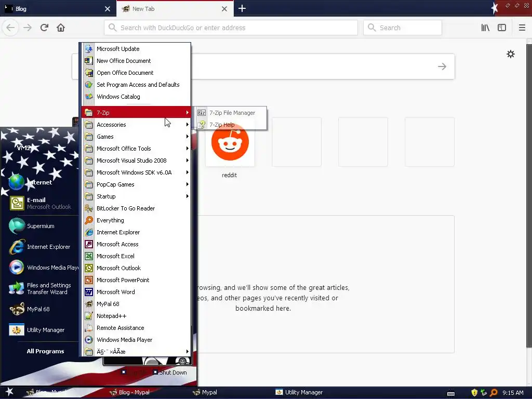The height and width of the screenshot is (399, 532).
Task: Choose Open Office Document entry
Action: tap(136, 73)
